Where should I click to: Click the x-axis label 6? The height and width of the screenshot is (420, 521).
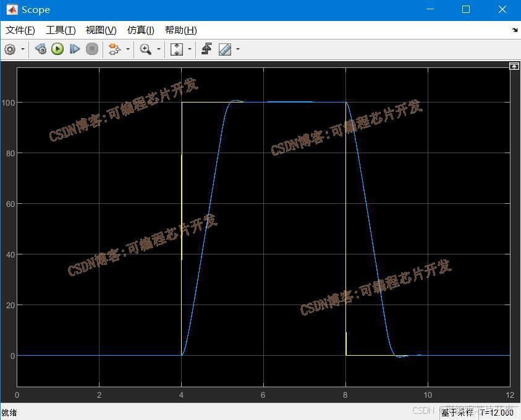tap(263, 395)
